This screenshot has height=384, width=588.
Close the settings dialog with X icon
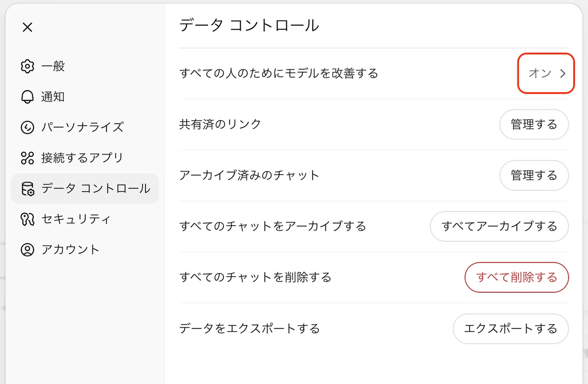27,27
